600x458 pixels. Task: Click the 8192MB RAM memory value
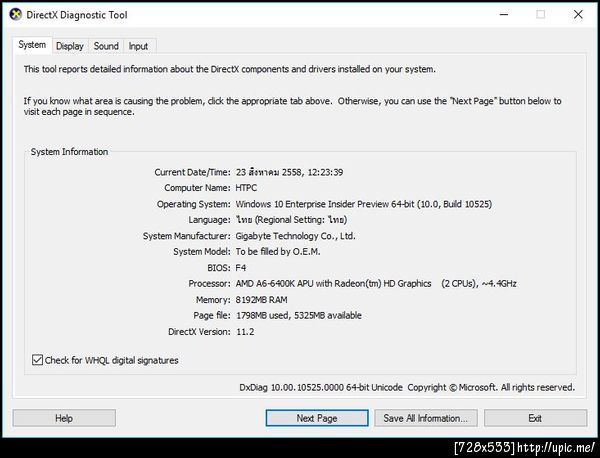click(261, 300)
